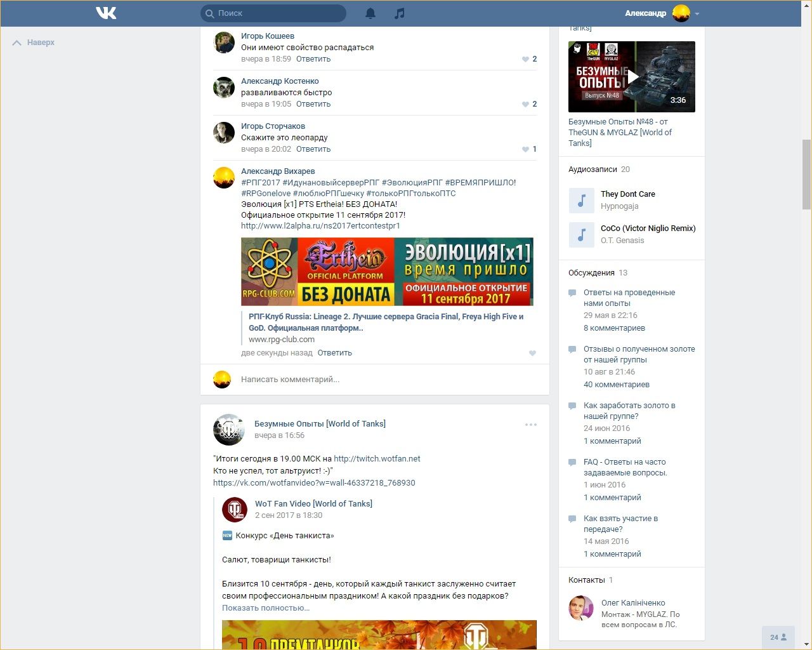This screenshot has width=812, height=650.
Task: Click the page vertical scrollbar thumb
Action: point(807,175)
